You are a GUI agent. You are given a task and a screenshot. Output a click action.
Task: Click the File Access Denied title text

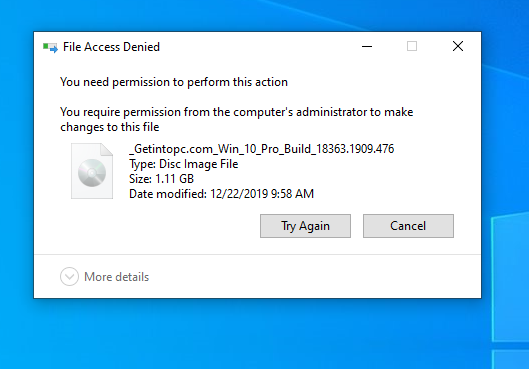click(x=111, y=47)
